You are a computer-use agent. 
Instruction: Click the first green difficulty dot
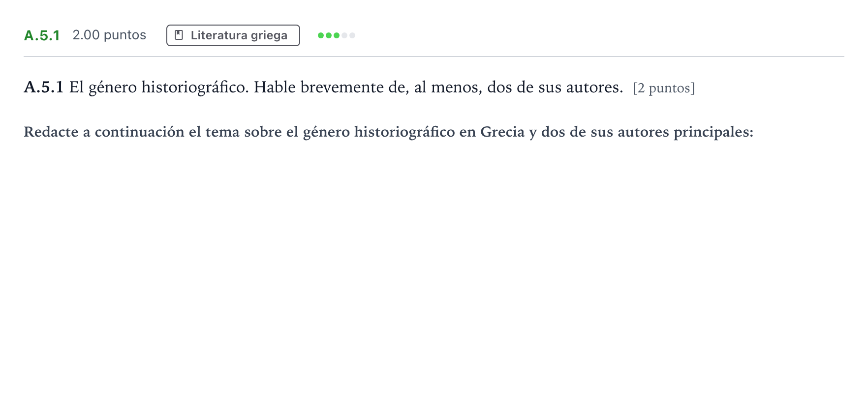pos(321,35)
